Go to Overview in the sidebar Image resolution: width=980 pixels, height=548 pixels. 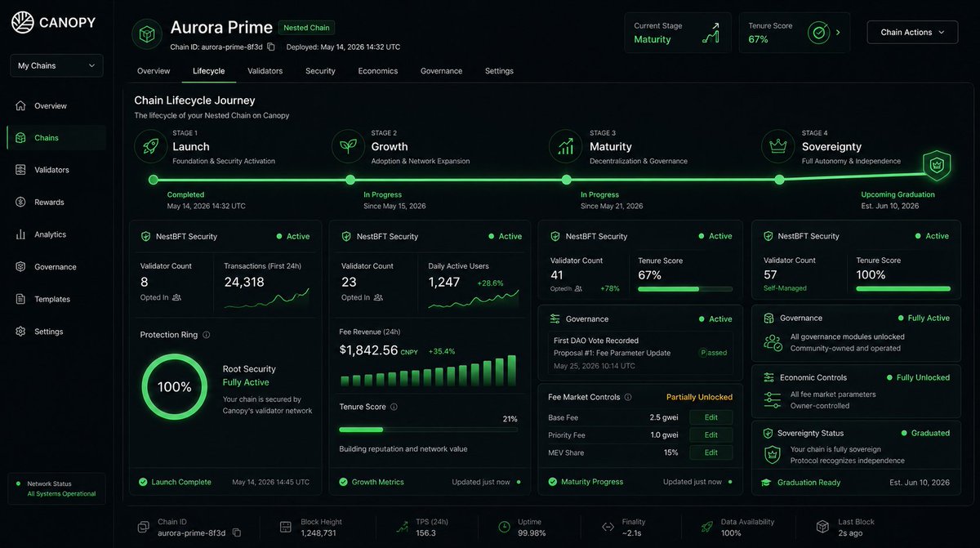pyautogui.click(x=56, y=106)
